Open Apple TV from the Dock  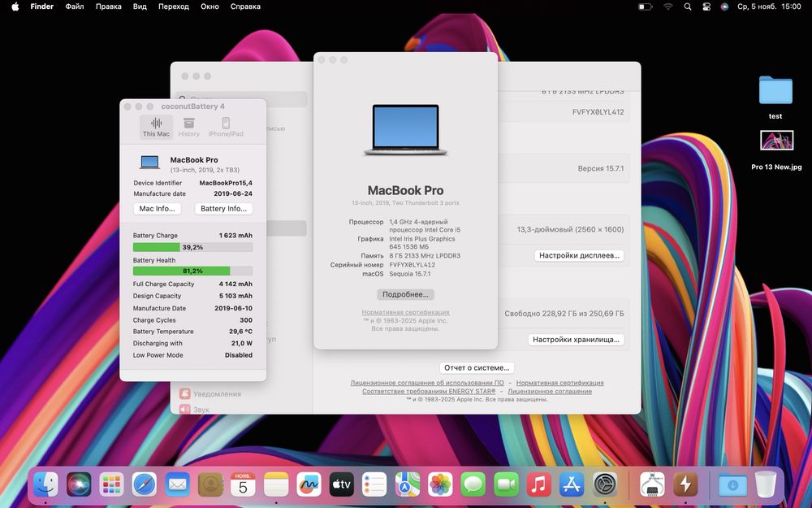342,484
